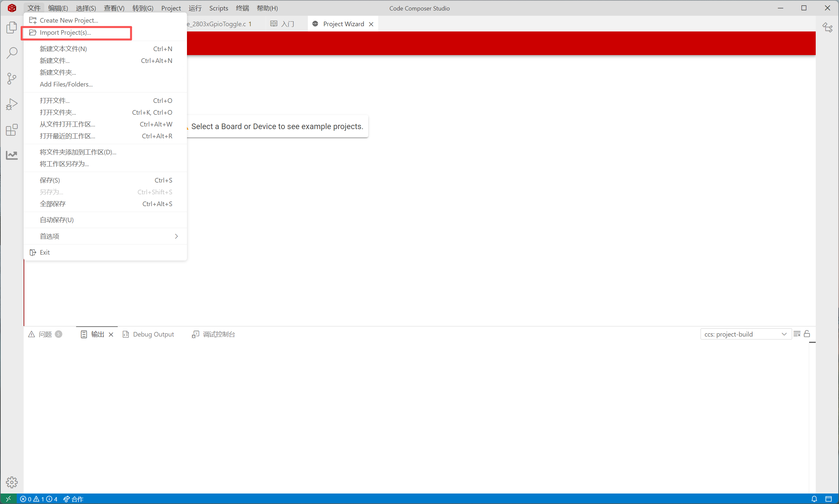Open Run and Debug sidebar icon
The height and width of the screenshot is (504, 839).
pos(11,104)
